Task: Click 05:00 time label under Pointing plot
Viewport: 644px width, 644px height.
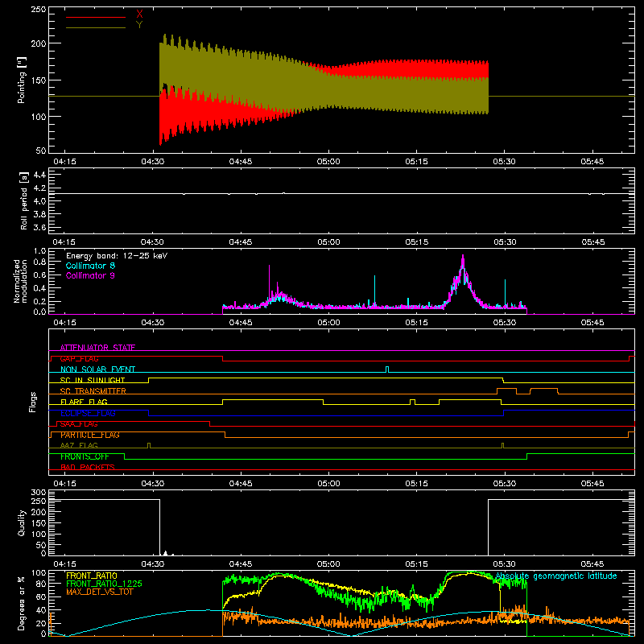Action: tap(328, 162)
